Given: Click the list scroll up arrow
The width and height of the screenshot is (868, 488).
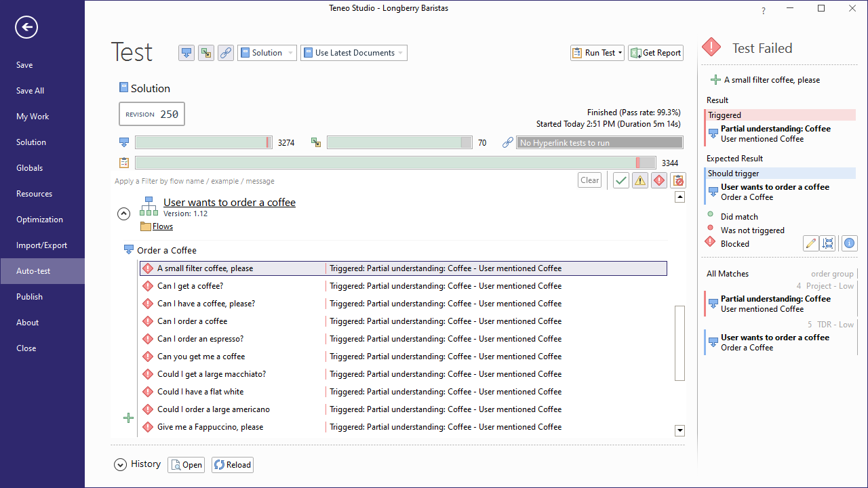Looking at the screenshot, I should click(x=680, y=197).
